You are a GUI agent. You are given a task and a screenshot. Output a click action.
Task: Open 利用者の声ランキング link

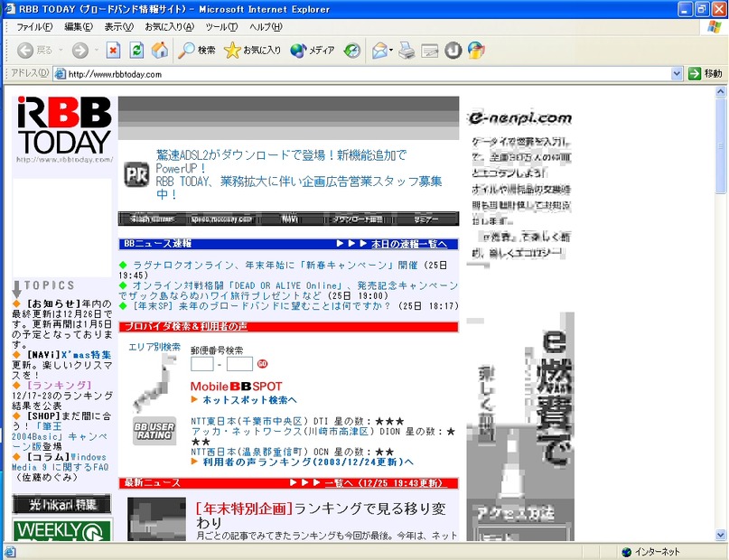click(x=308, y=462)
